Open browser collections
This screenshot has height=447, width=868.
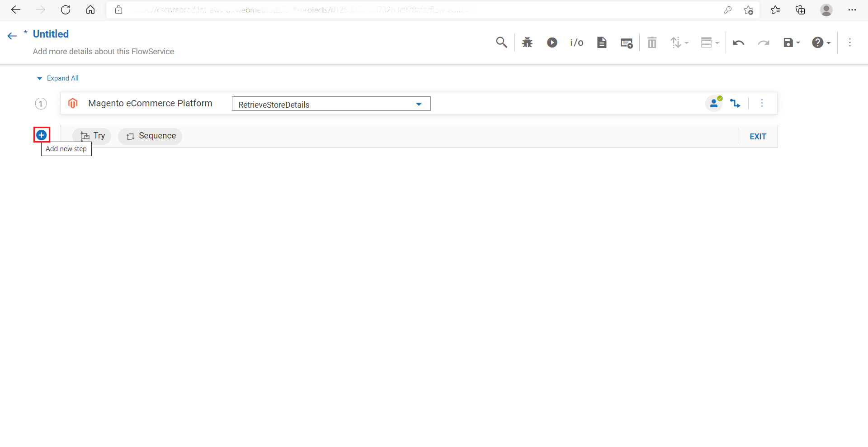coord(801,10)
